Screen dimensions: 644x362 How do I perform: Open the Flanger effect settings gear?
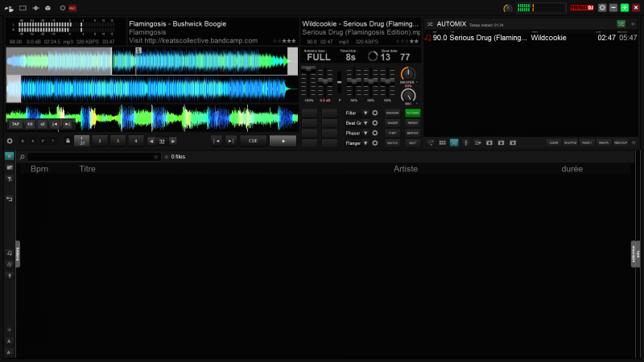click(375, 143)
